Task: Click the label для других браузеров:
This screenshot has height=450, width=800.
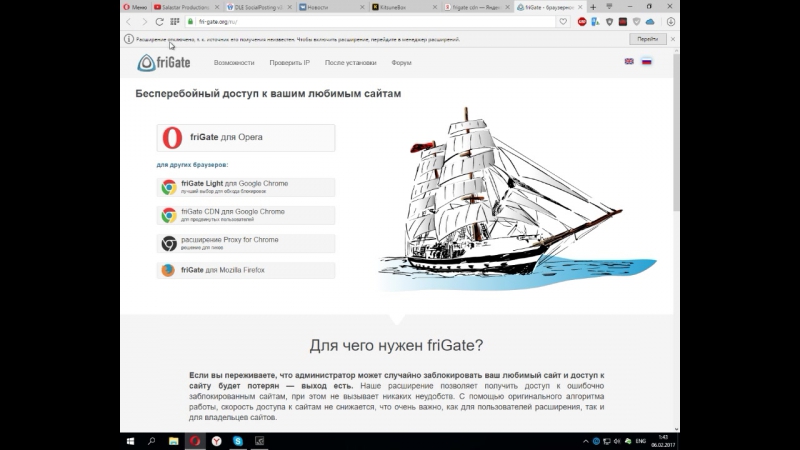Action: (192, 165)
